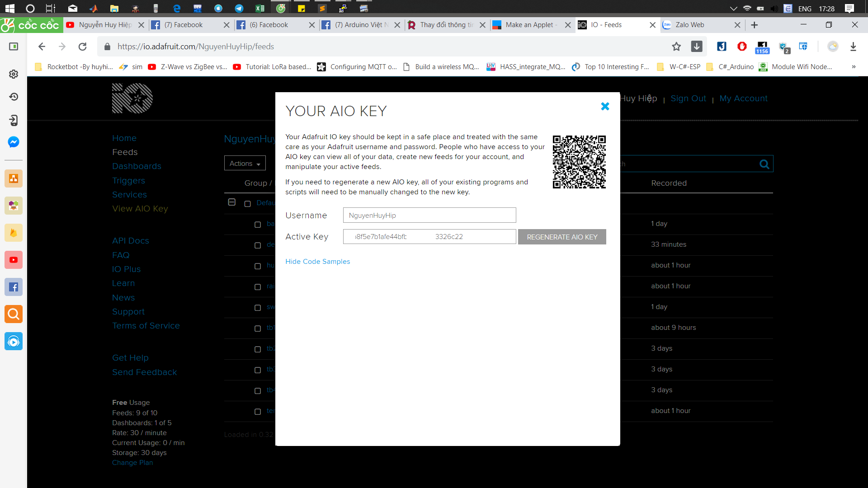Open the Home link in sidebar

[x=124, y=138]
